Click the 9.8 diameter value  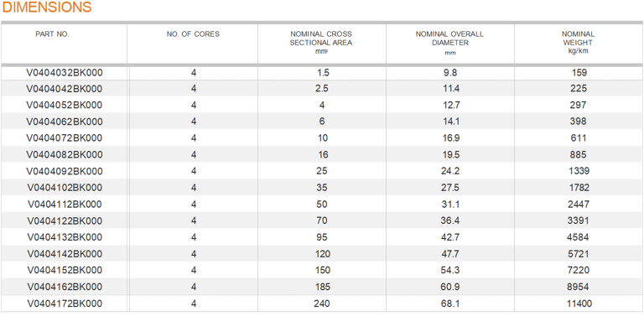click(450, 73)
